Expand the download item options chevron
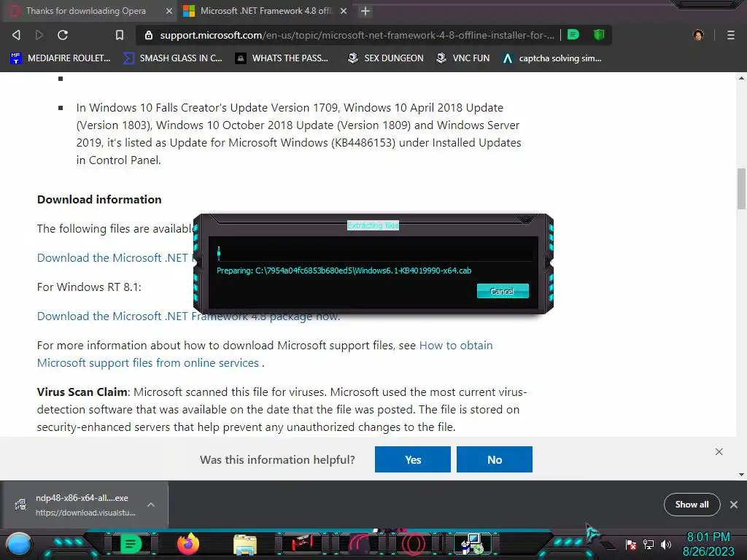The width and height of the screenshot is (747, 560). pyautogui.click(x=151, y=505)
